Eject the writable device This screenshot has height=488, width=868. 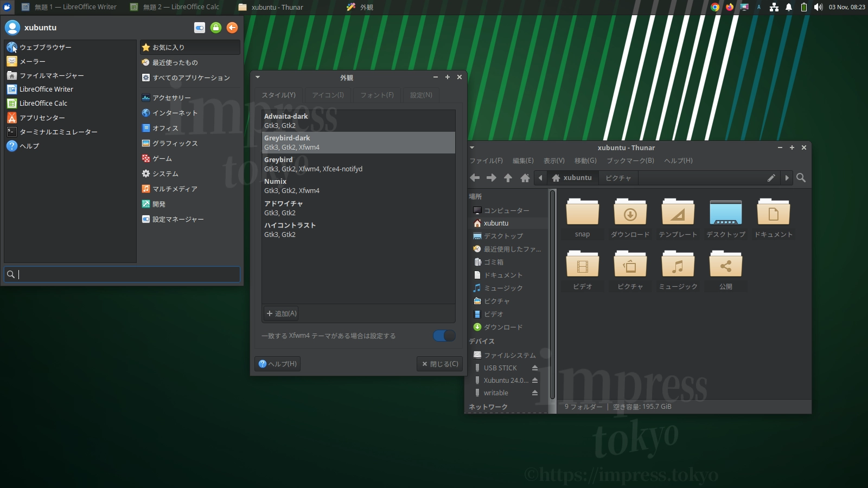(535, 393)
